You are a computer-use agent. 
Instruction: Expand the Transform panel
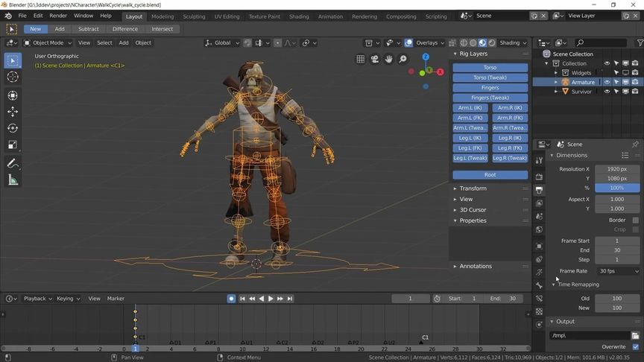[x=473, y=188]
